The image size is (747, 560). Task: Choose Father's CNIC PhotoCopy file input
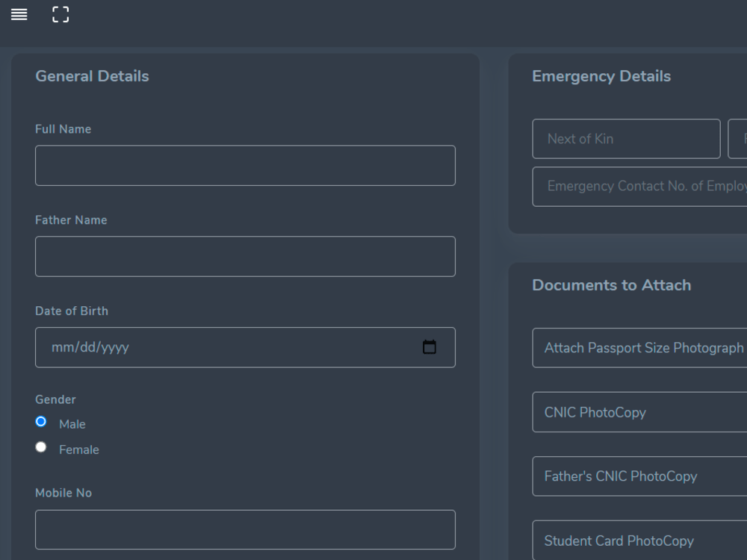[639, 476]
